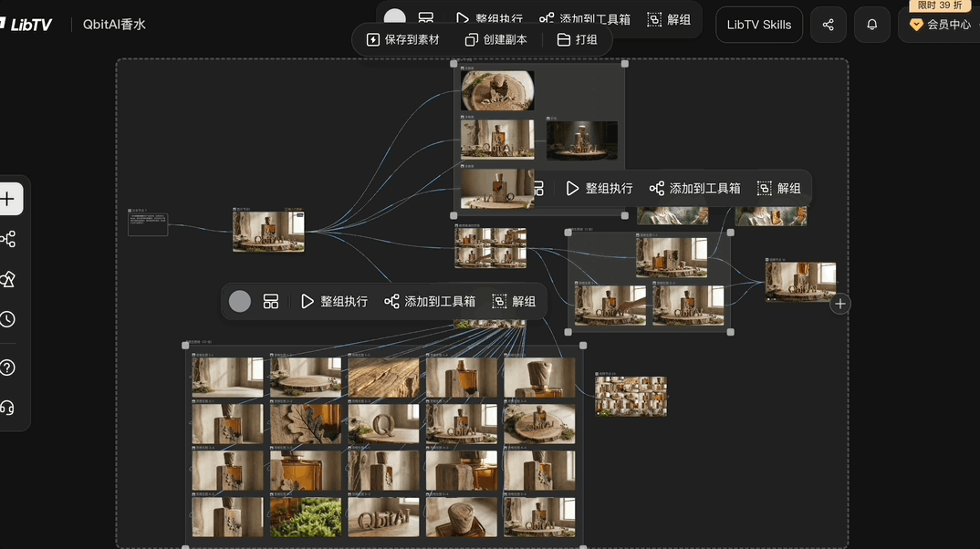Open 会员中心 member center
Viewport: 980px width, 549px height.
tap(940, 25)
